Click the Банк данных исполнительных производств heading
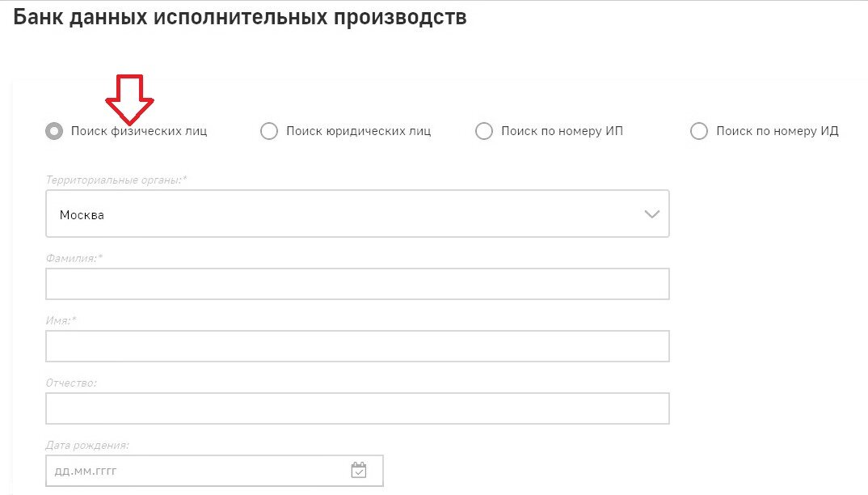The width and height of the screenshot is (868, 495). [240, 17]
